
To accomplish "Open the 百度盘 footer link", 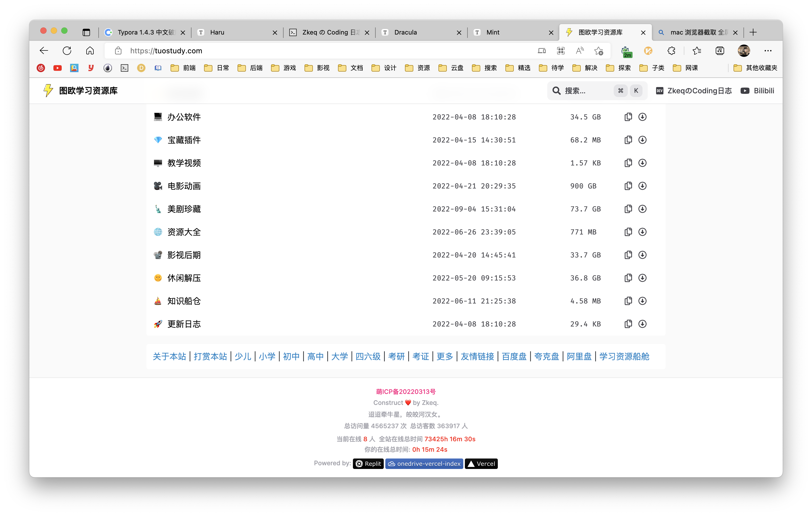I will (x=514, y=357).
